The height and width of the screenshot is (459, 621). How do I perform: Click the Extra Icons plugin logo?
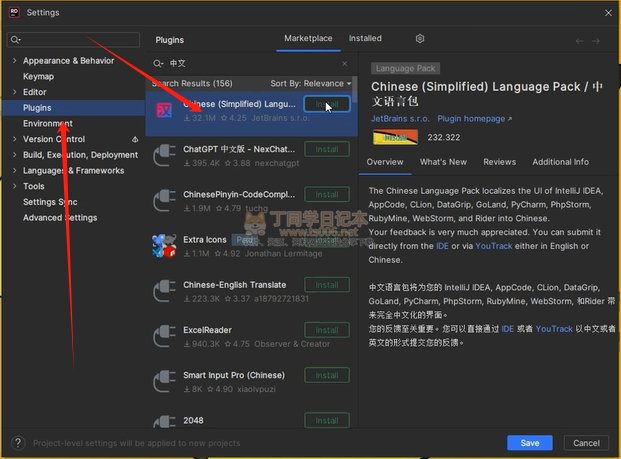point(166,245)
